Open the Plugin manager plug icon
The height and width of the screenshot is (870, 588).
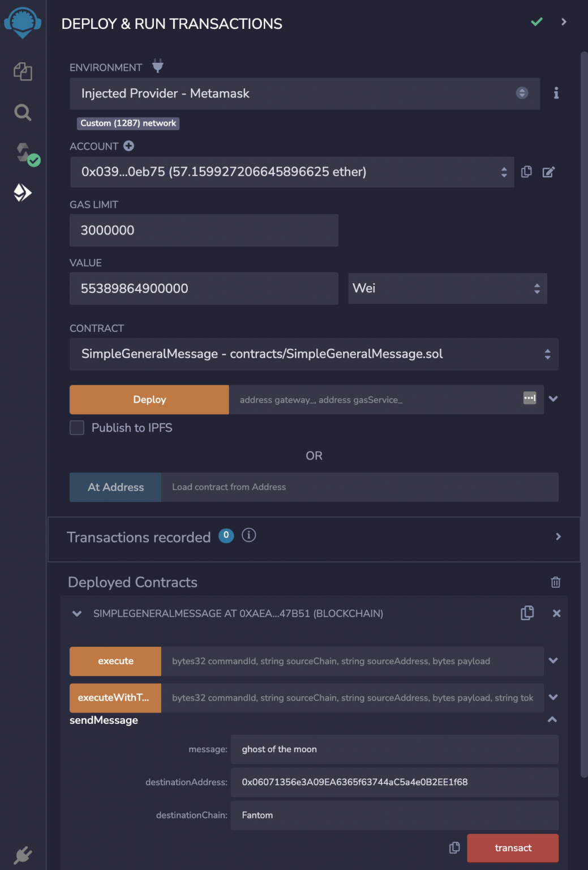tap(23, 854)
